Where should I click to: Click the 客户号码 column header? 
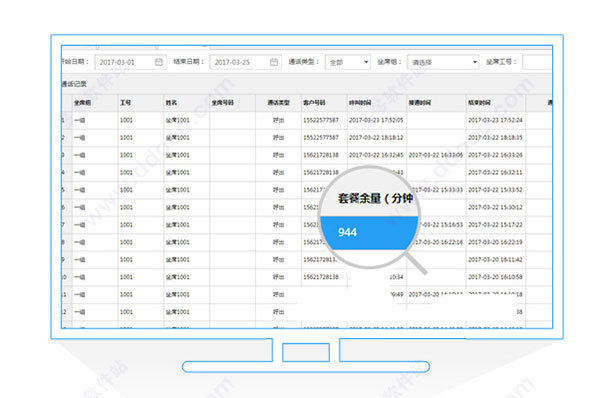[314, 103]
